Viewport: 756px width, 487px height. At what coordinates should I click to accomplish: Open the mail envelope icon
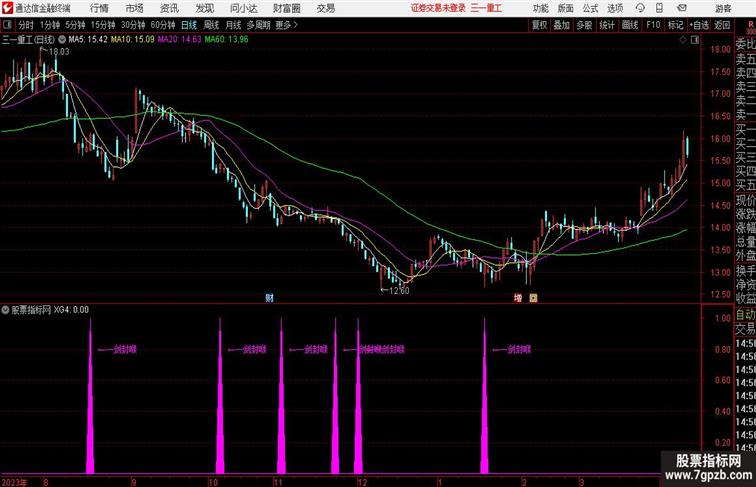point(682,8)
